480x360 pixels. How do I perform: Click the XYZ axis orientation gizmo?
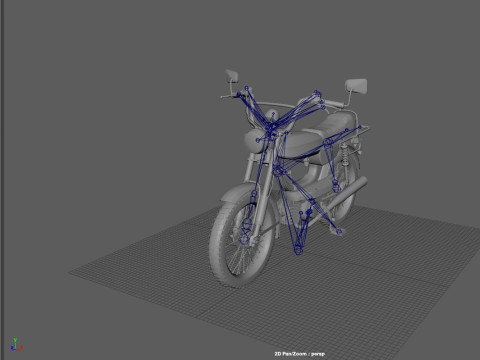pos(16,345)
